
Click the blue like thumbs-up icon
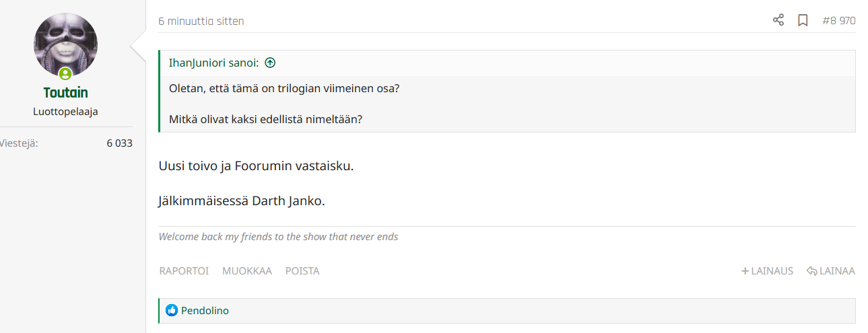[172, 311]
